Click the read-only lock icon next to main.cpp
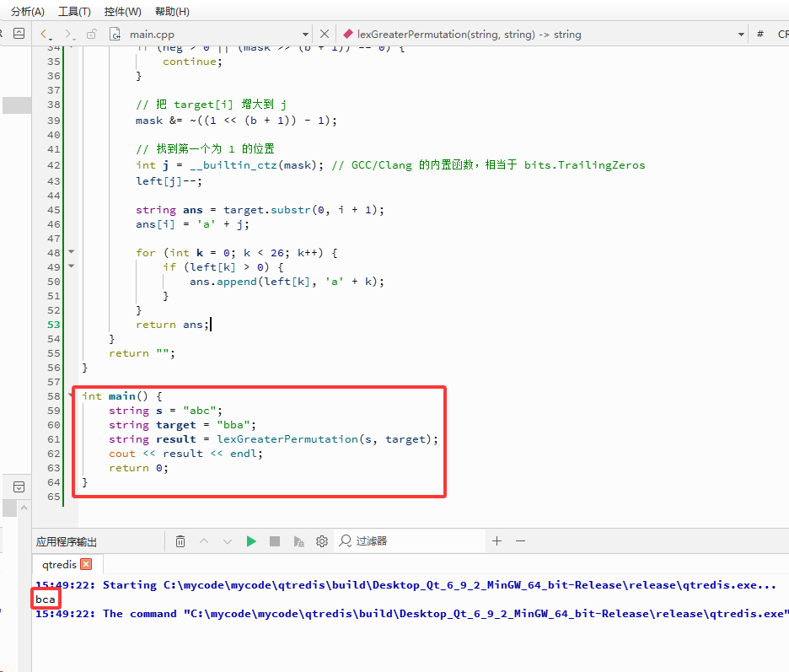The width and height of the screenshot is (789, 672). (92, 35)
